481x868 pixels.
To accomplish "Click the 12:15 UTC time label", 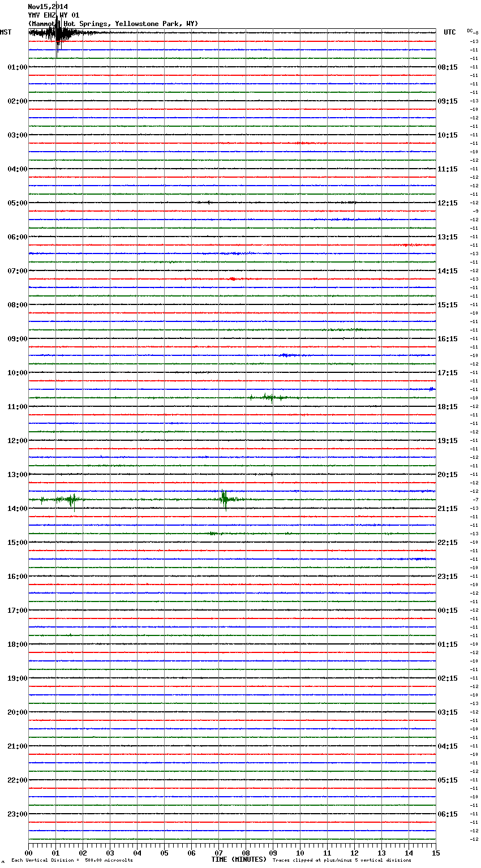I will point(448,203).
